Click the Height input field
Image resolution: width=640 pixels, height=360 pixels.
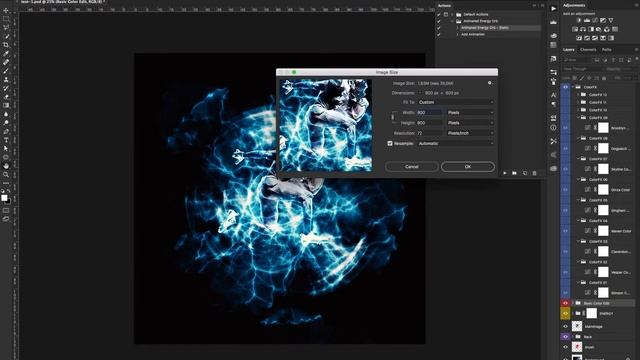click(429, 122)
